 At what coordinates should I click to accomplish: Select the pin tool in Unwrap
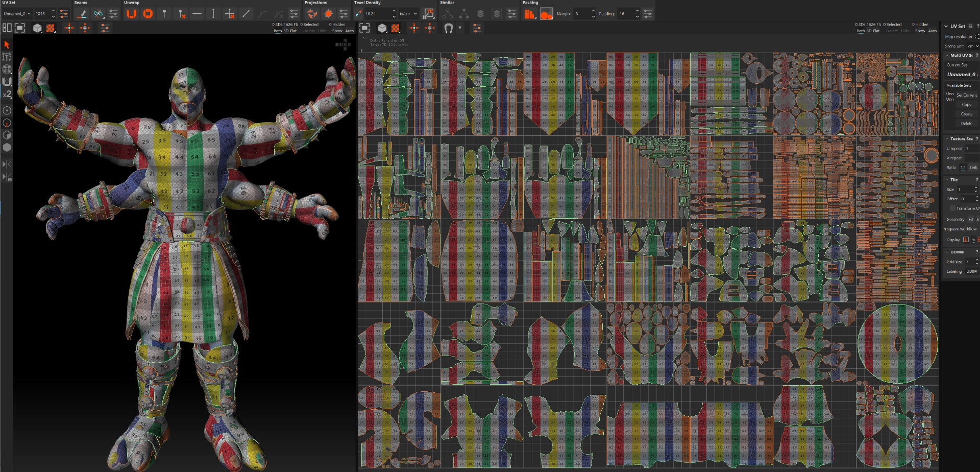point(164,14)
